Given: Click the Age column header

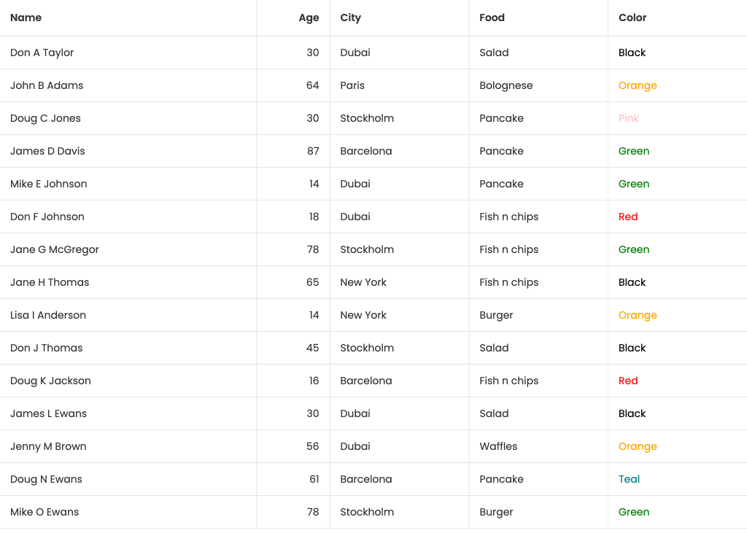Looking at the screenshot, I should [x=309, y=17].
